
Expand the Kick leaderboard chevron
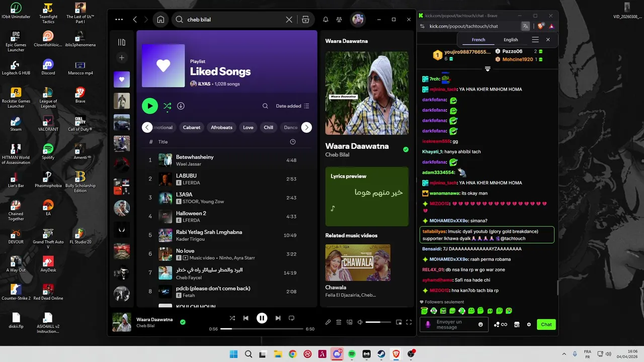[x=488, y=69]
